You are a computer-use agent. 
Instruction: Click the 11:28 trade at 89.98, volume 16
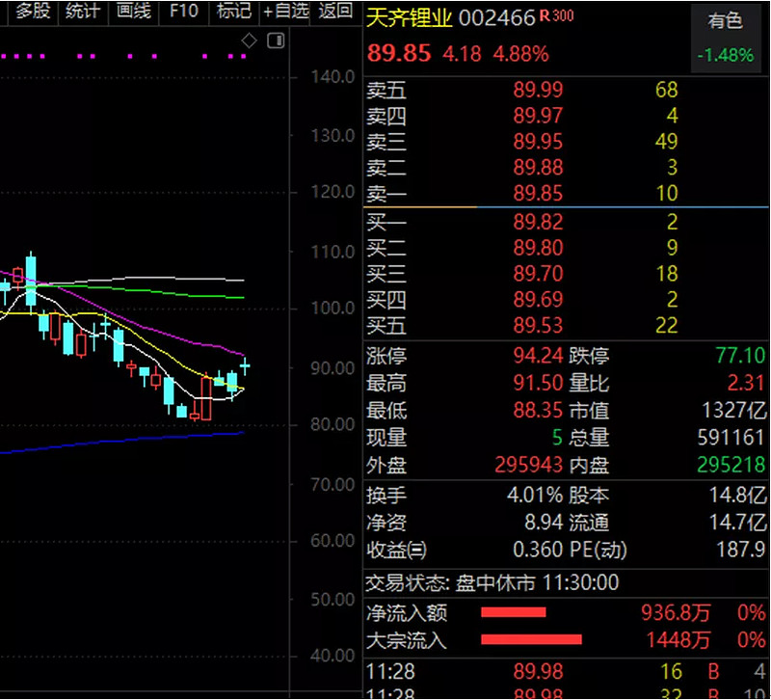pos(566,672)
